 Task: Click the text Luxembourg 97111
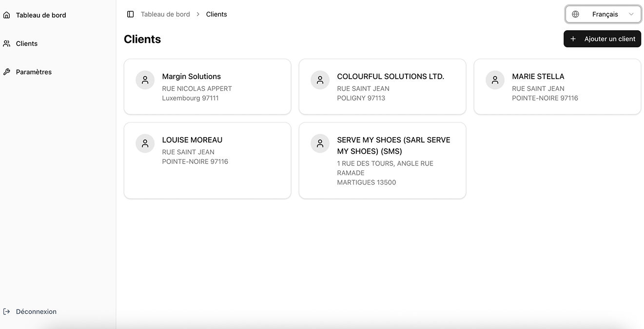click(x=190, y=98)
